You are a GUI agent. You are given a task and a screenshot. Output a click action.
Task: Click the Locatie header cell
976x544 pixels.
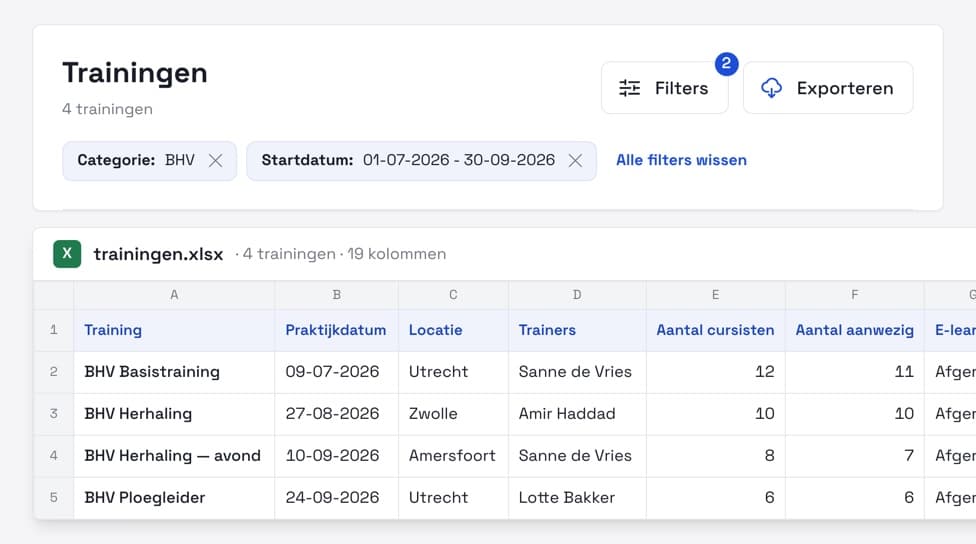(x=453, y=330)
